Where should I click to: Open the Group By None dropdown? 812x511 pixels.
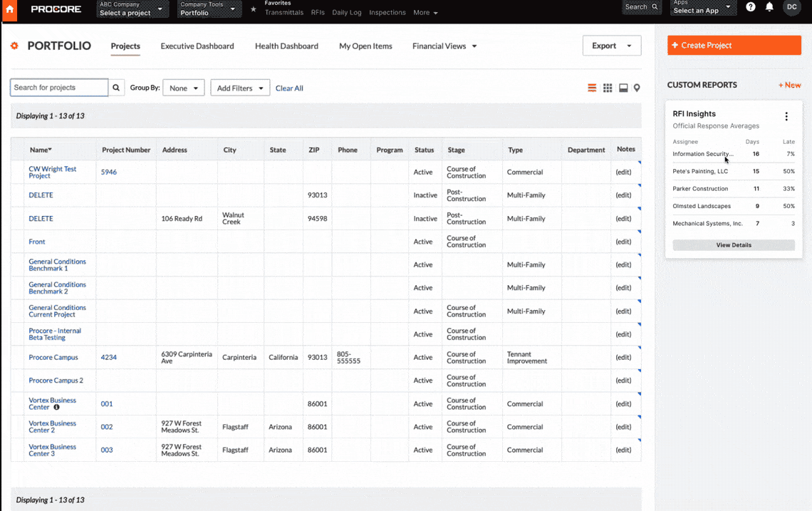coord(183,88)
